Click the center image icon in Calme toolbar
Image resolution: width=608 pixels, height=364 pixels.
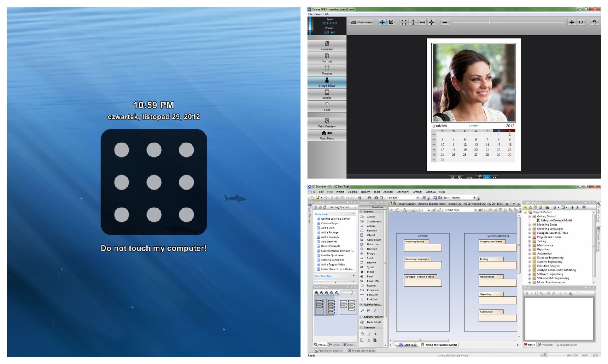click(432, 22)
